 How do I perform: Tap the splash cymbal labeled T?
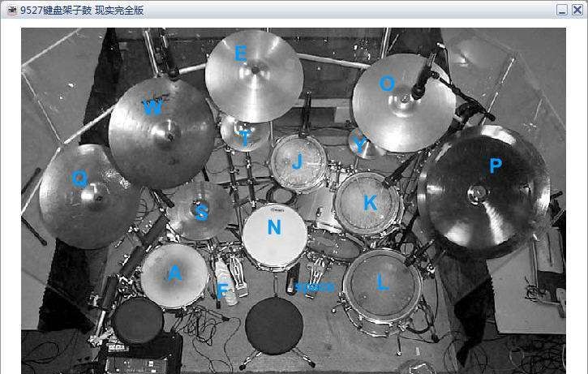pos(244,135)
